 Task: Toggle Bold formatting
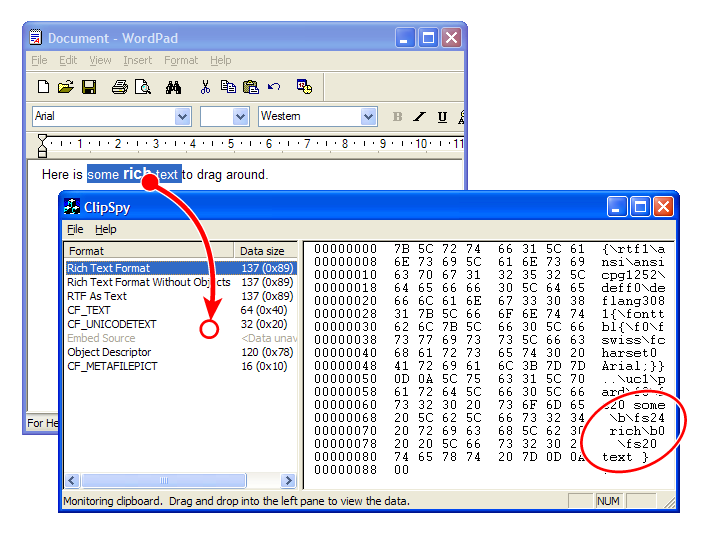[397, 117]
